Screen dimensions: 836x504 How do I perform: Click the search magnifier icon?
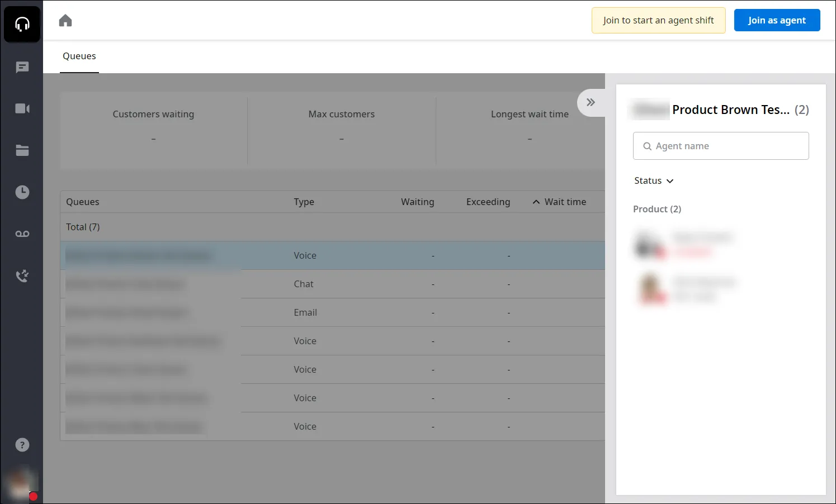[x=647, y=146]
